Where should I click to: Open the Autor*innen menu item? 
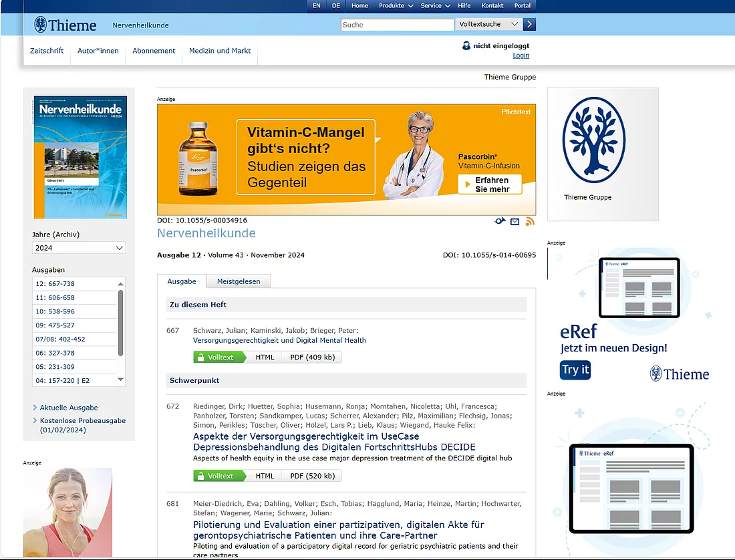tap(98, 50)
